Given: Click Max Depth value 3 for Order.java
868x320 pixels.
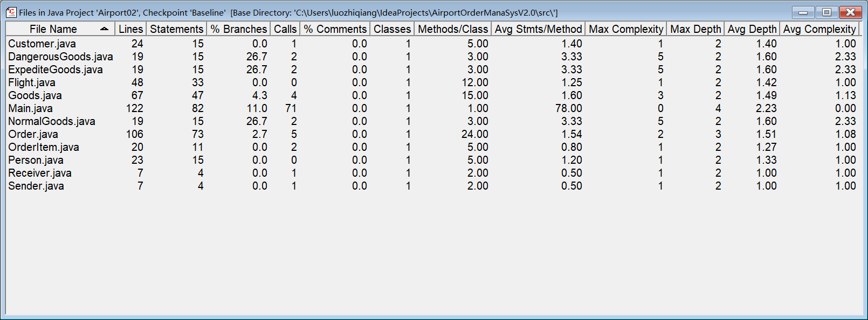Looking at the screenshot, I should pos(718,134).
